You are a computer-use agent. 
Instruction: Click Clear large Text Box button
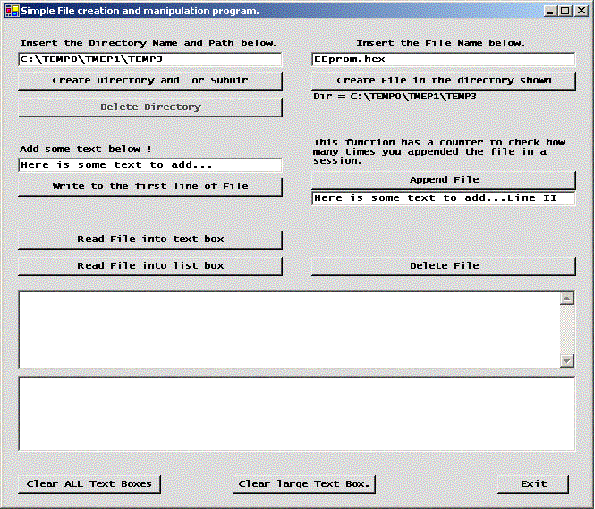[x=304, y=484]
